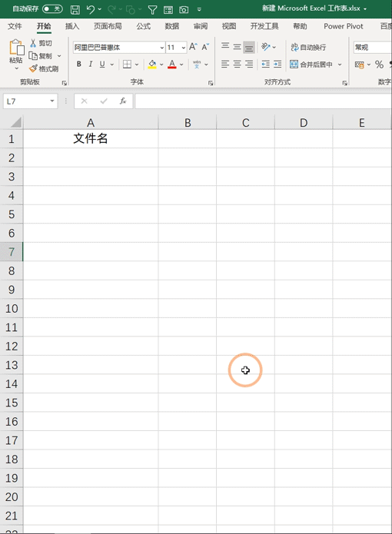Center text horizontally
Image resolution: width=392 pixels, height=534 pixels.
237,64
